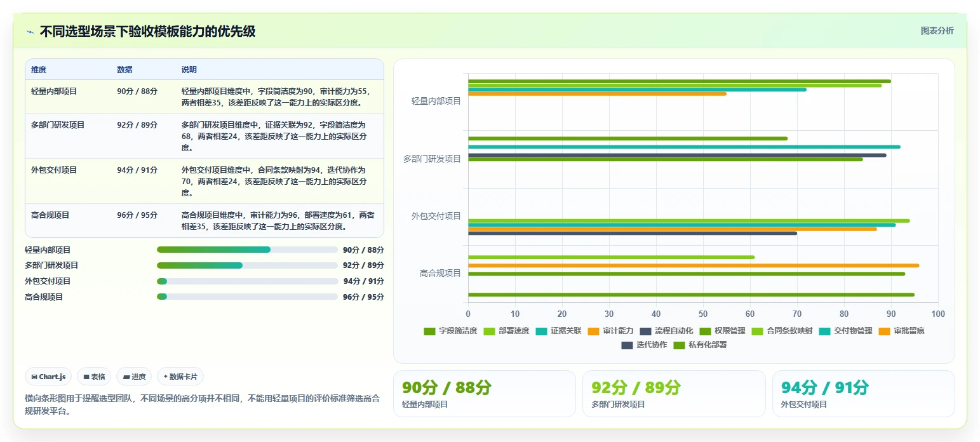Click the x-axis tick label 0
Image resolution: width=980 pixels, height=442 pixels.
pos(468,314)
